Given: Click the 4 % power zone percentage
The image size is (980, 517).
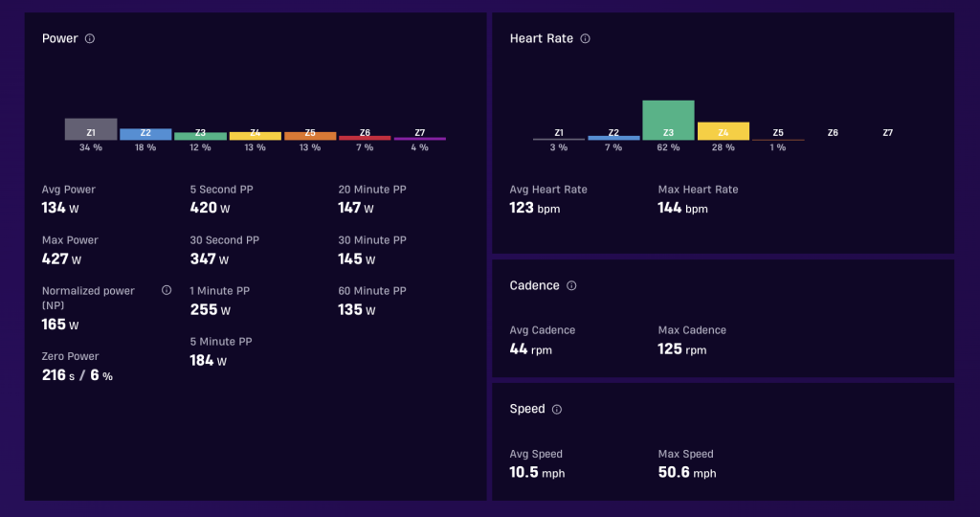Looking at the screenshot, I should tap(420, 147).
